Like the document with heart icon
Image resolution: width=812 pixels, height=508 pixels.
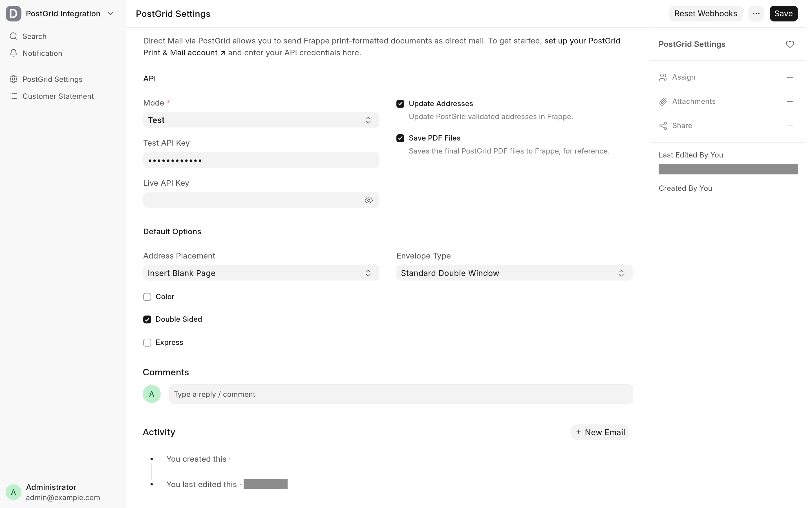click(790, 44)
